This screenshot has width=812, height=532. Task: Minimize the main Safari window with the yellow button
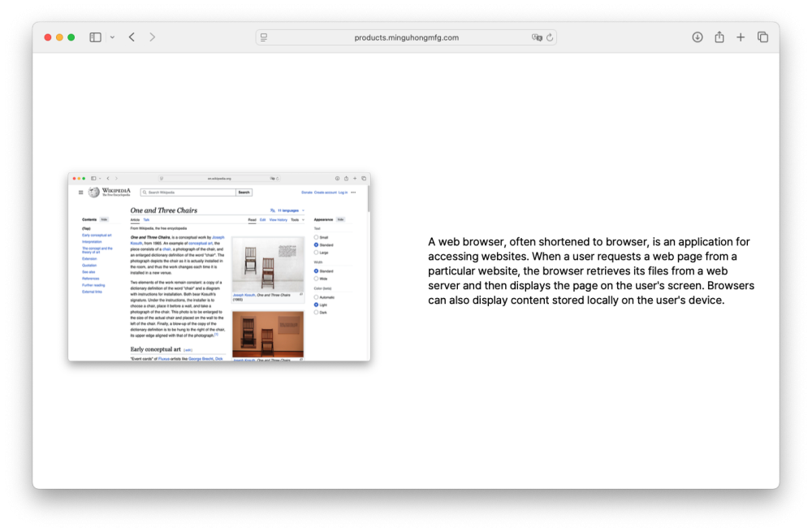coord(59,37)
